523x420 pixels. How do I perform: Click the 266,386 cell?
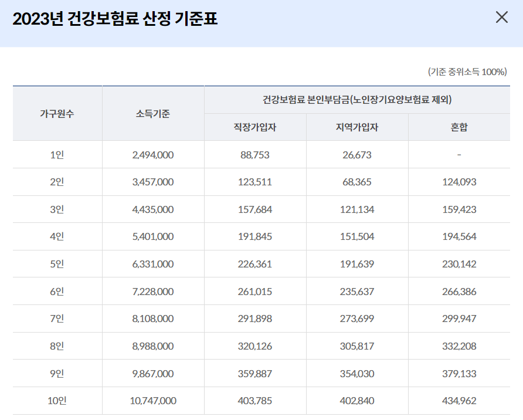(x=459, y=292)
